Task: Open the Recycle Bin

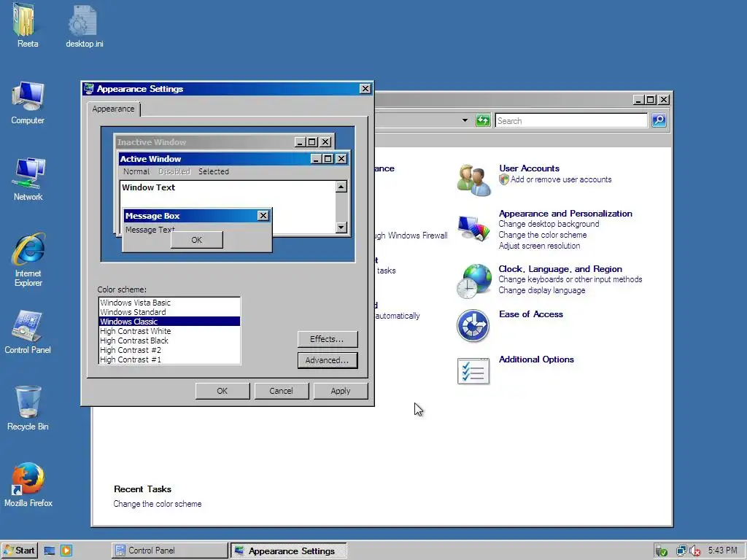Action: [28, 402]
